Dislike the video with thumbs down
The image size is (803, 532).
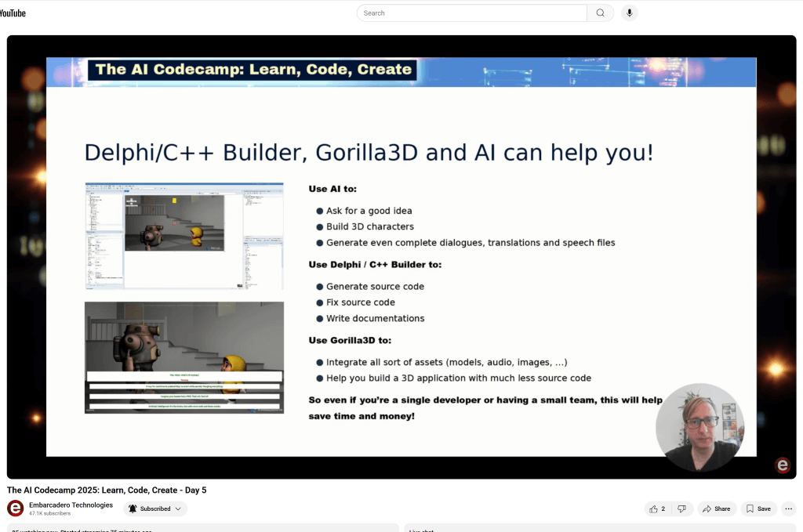681,509
